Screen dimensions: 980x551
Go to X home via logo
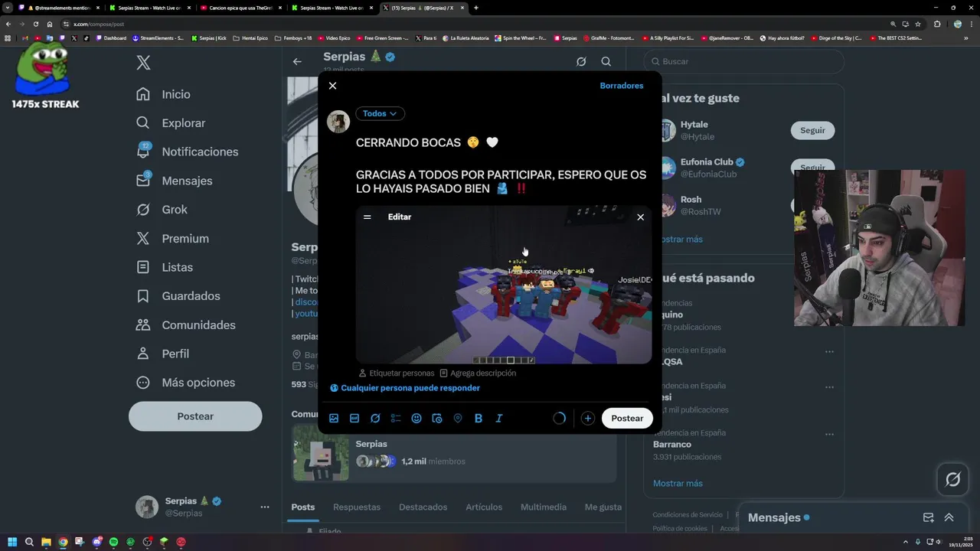[143, 63]
